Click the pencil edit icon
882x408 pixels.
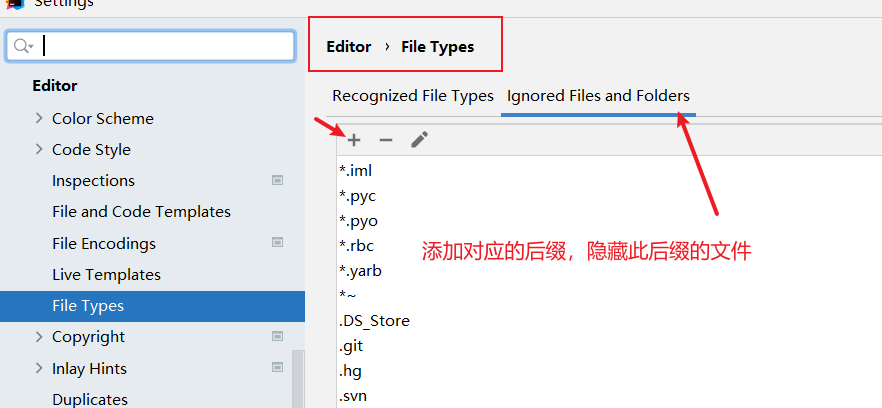[419, 140]
